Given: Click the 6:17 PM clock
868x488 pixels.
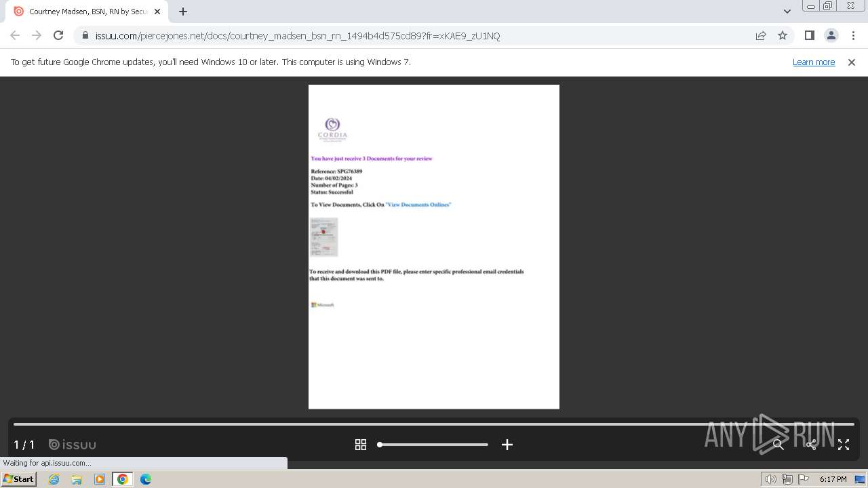Looking at the screenshot, I should coord(833,479).
